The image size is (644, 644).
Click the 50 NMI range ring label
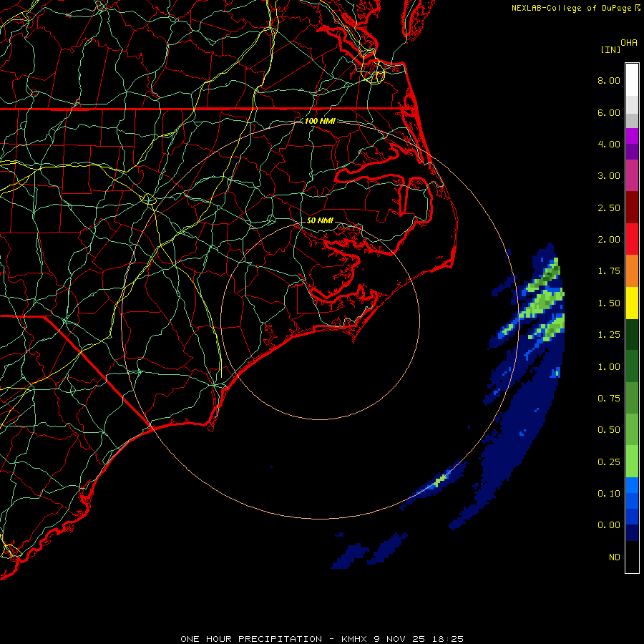[x=320, y=220]
